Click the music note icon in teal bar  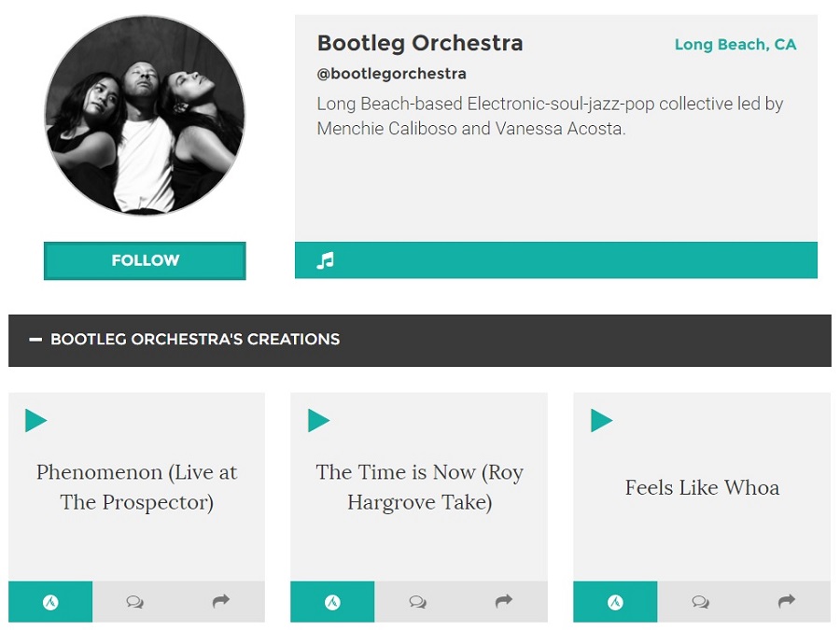point(325,260)
